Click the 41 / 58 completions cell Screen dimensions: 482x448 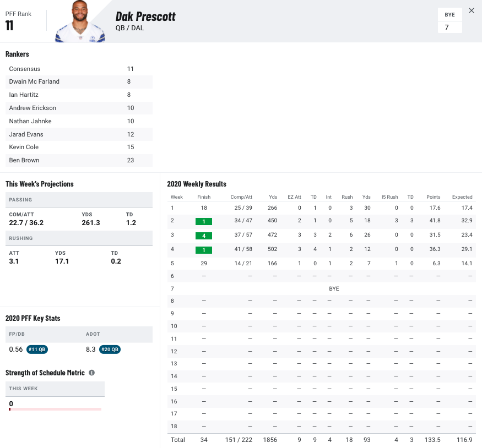pyautogui.click(x=243, y=249)
